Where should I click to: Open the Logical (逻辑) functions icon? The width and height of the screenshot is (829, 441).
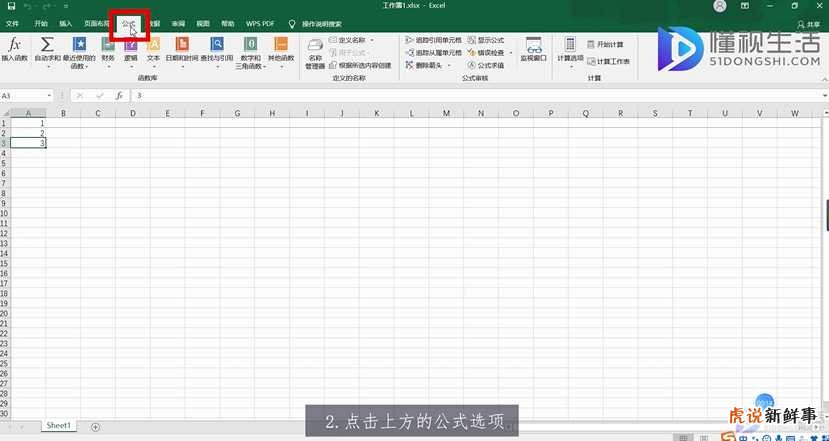pos(131,44)
